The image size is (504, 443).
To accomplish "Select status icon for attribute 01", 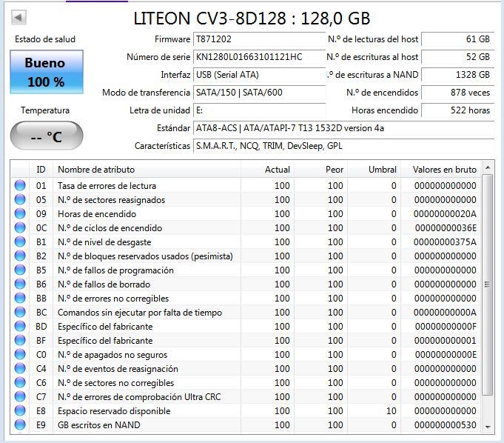I will (20, 186).
